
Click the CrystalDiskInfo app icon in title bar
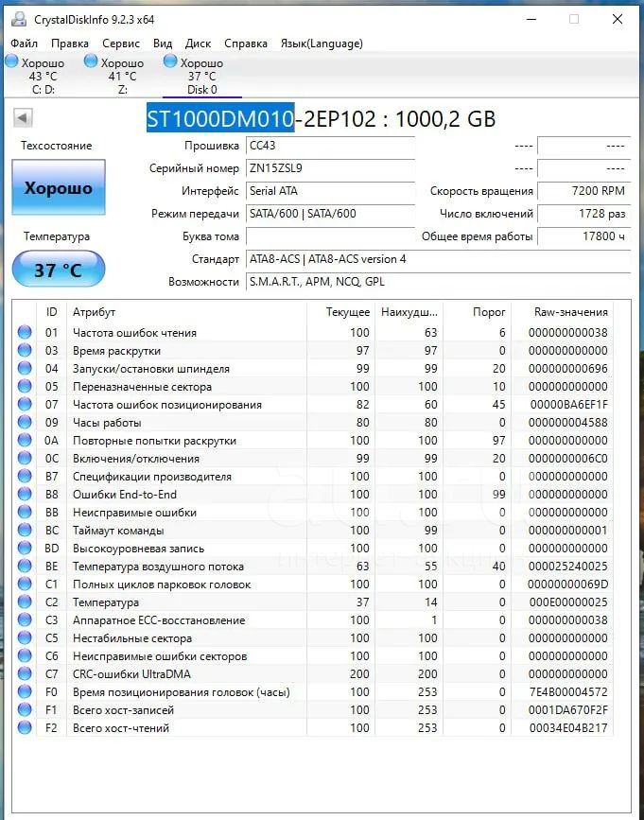point(18,19)
